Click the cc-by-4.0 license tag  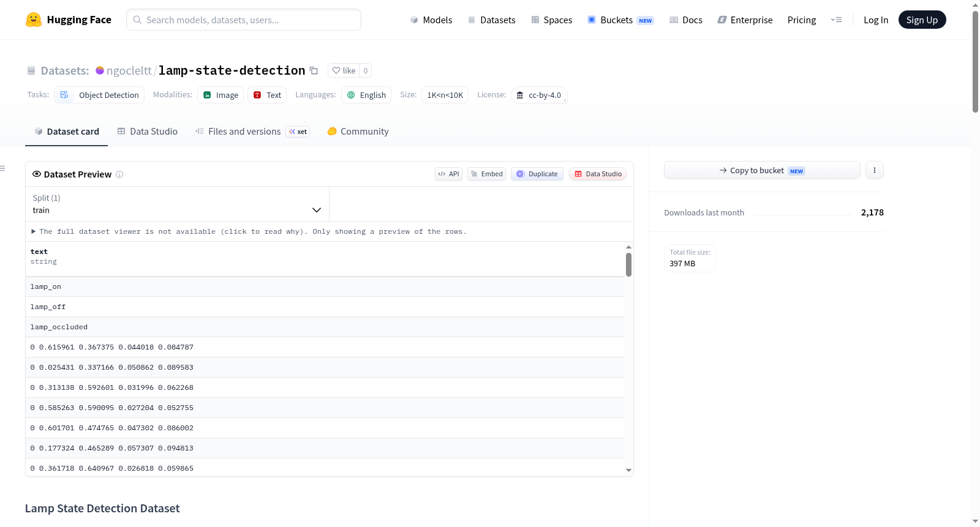539,95
